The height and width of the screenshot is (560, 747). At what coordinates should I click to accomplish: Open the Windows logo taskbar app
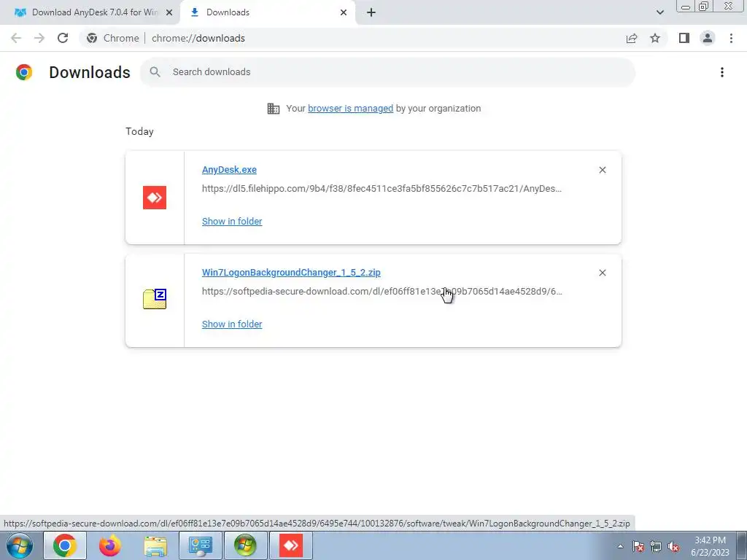[x=245, y=545]
